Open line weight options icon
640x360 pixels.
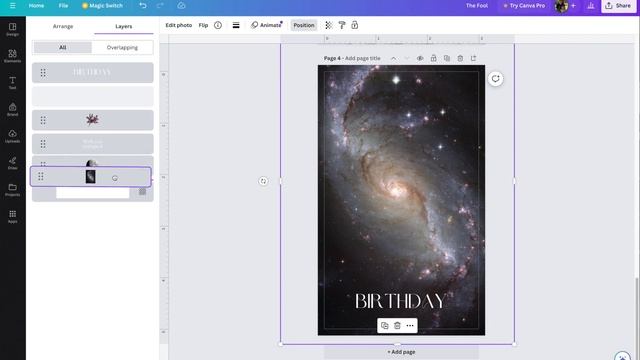point(236,25)
